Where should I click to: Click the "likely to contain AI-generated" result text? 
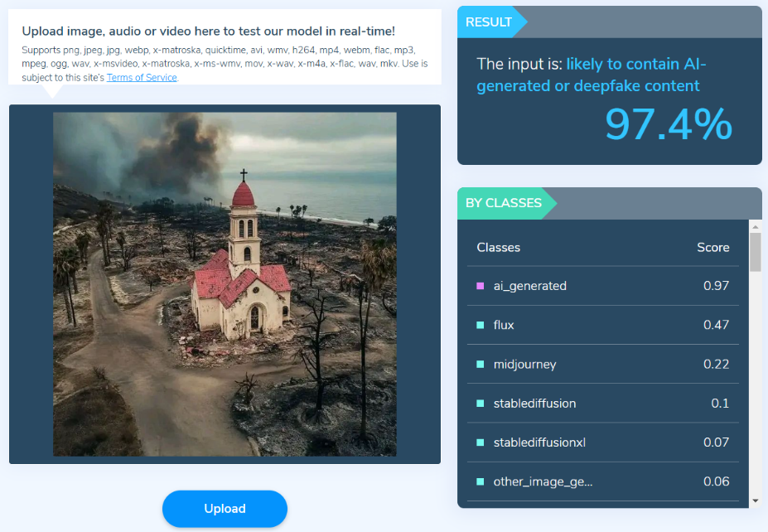pyautogui.click(x=592, y=75)
